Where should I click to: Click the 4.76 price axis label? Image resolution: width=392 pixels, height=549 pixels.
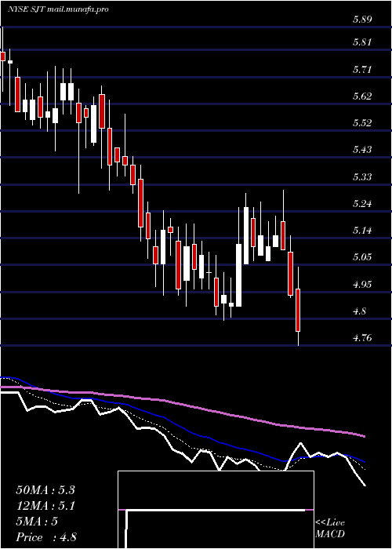click(362, 338)
